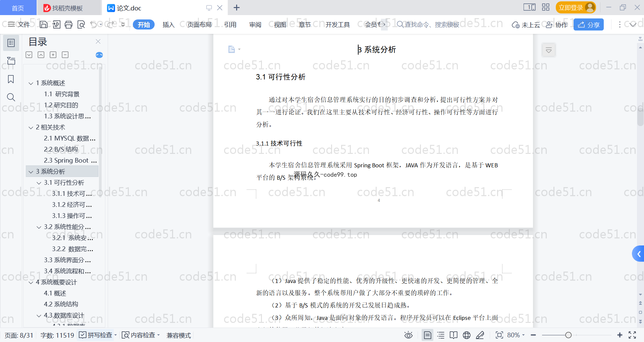Click the split window view icon
This screenshot has width=644, height=342.
(x=530, y=7)
